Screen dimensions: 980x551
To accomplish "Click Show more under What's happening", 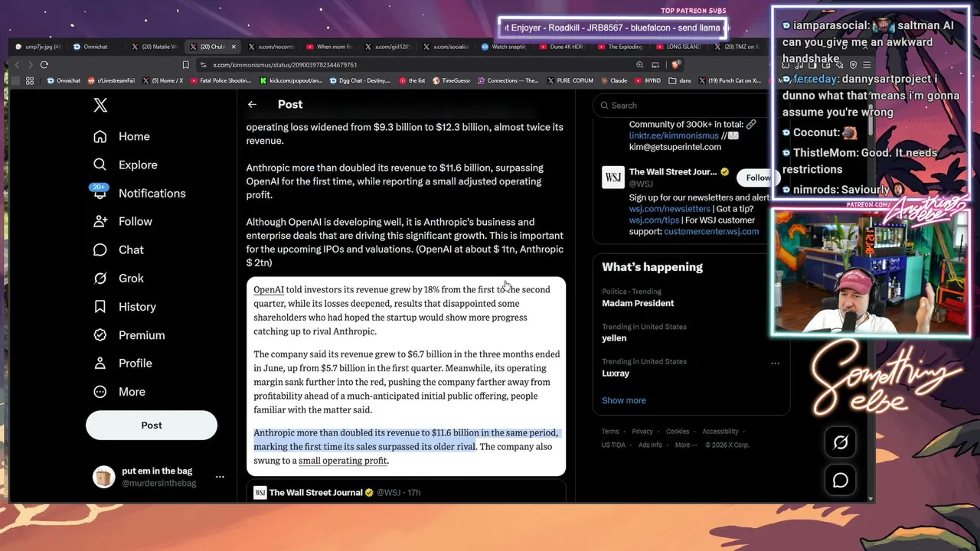I will pos(624,400).
